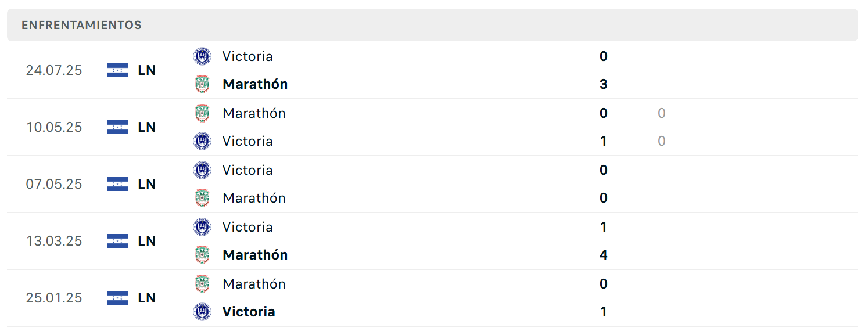Click the Marathón crest in the 10.05.25 match

pos(202,113)
